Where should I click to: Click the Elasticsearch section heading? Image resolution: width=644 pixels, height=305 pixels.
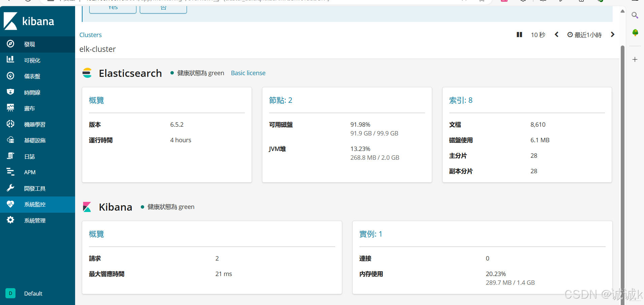tap(130, 73)
